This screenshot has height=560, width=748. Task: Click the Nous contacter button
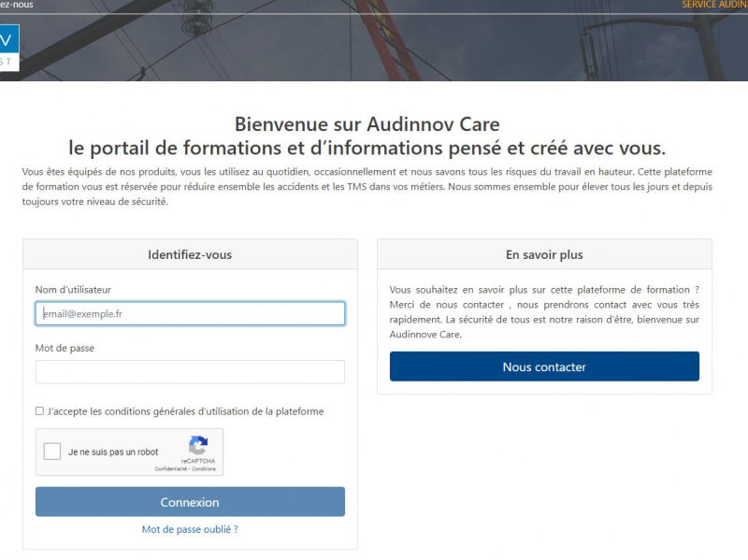click(544, 366)
